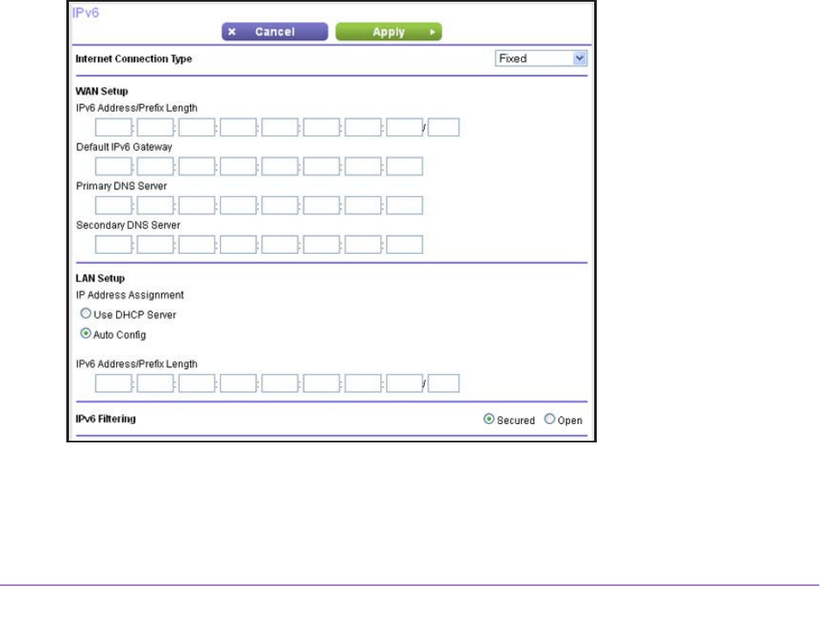Click the Cancel button
821x644 pixels.
(275, 31)
